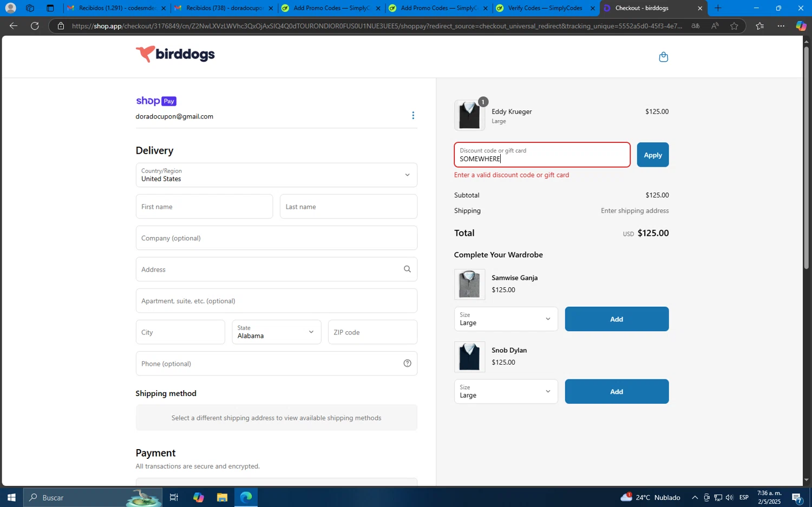Click the Samwise Ganja product thumbnail
This screenshot has height=507, width=812.
469,284
